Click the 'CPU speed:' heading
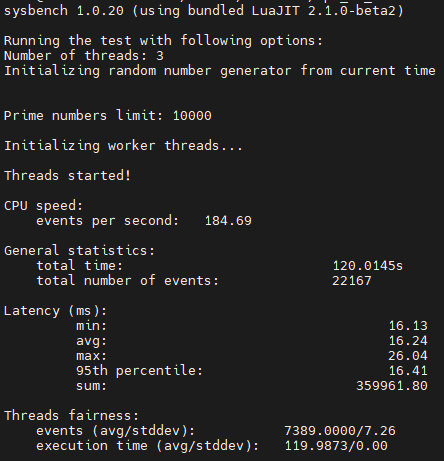The image size is (444, 461). [43, 206]
